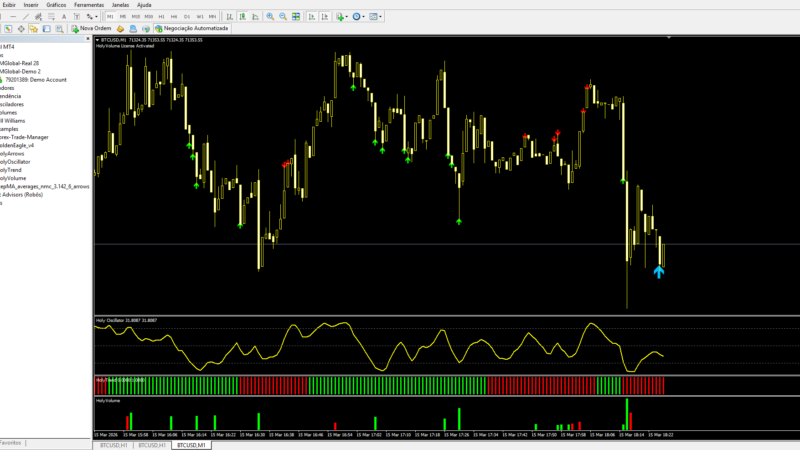Click the chart shift triangle marker at top

[668, 37]
